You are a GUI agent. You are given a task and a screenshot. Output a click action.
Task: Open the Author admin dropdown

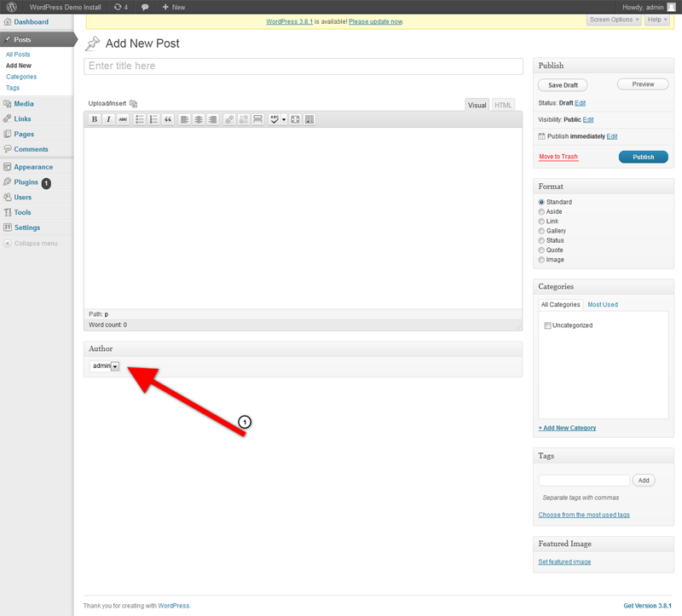click(104, 366)
